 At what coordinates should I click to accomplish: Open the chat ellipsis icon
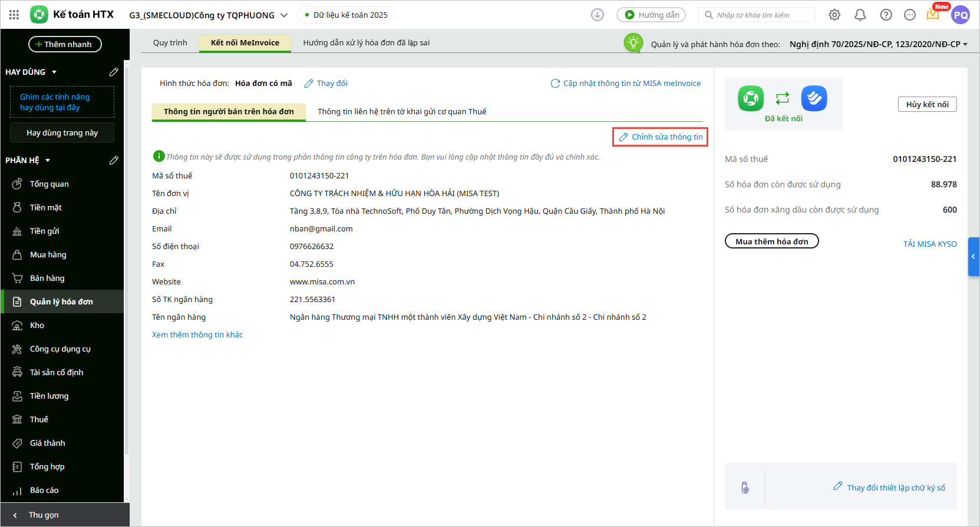click(x=910, y=15)
